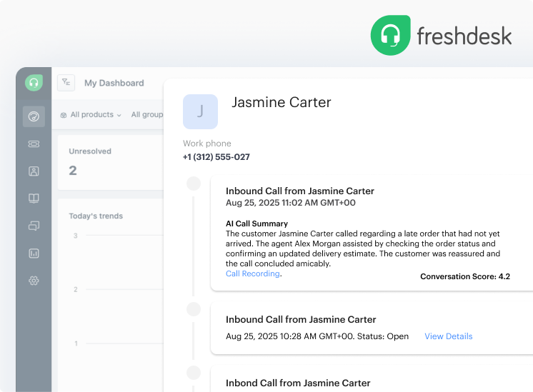Open the Dashboard icon in the sidebar

(34, 116)
